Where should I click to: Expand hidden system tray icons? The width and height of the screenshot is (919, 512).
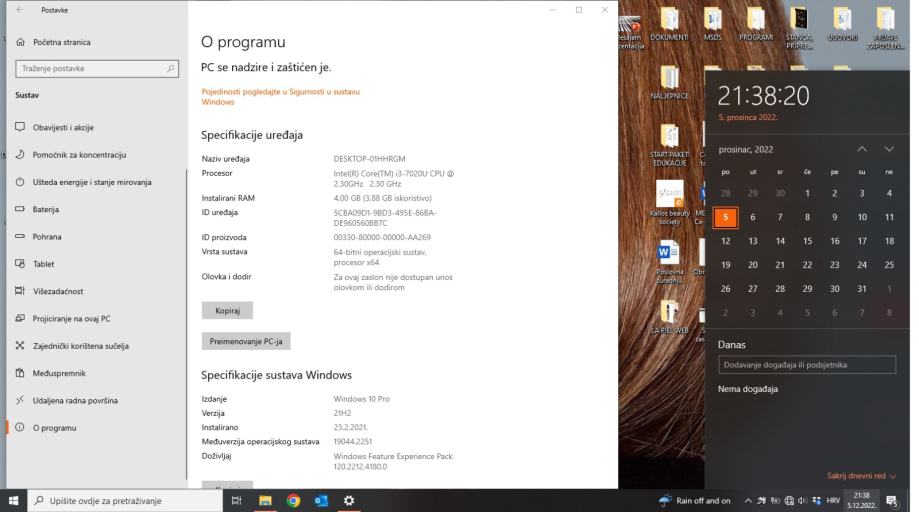tap(748, 501)
